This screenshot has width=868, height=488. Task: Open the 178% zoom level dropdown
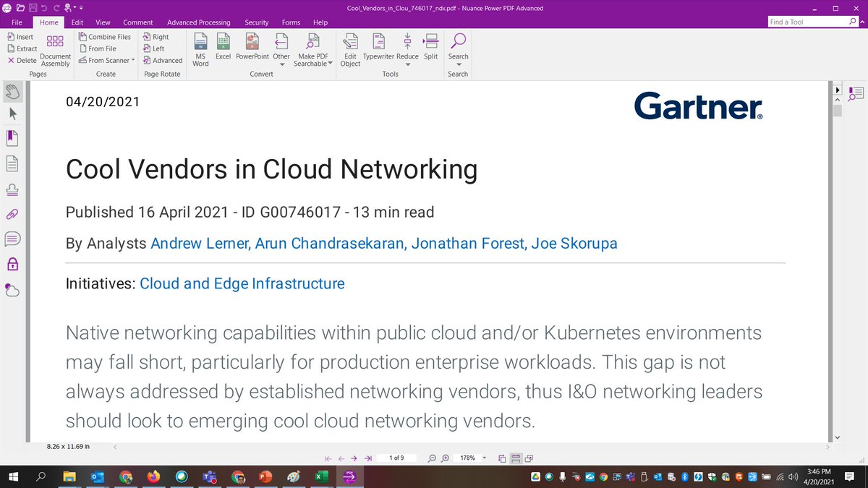(x=484, y=458)
